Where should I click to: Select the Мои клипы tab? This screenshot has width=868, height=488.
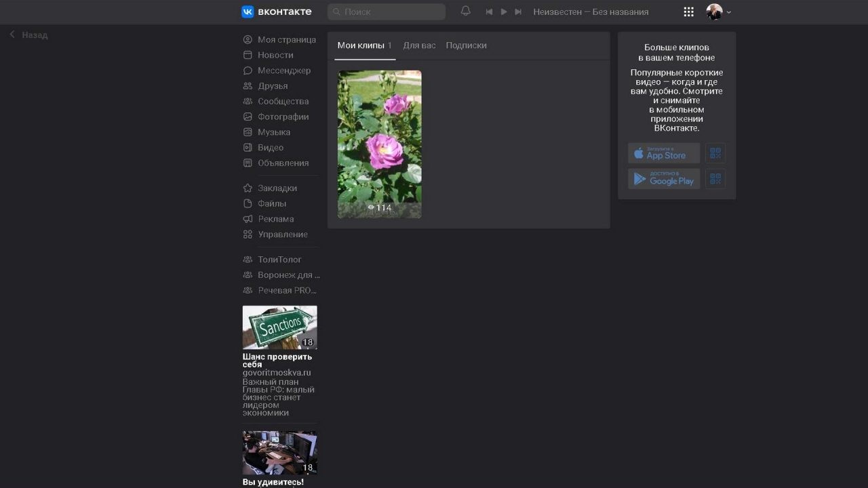point(365,45)
